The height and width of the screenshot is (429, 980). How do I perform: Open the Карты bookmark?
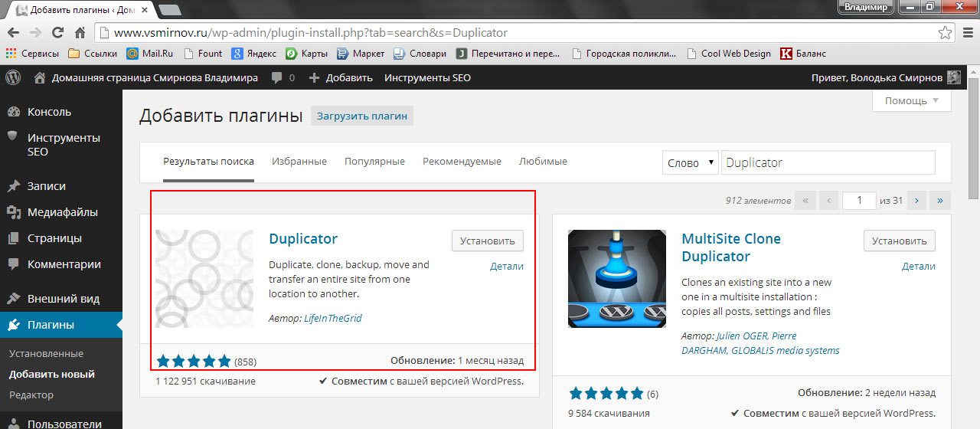click(x=306, y=54)
